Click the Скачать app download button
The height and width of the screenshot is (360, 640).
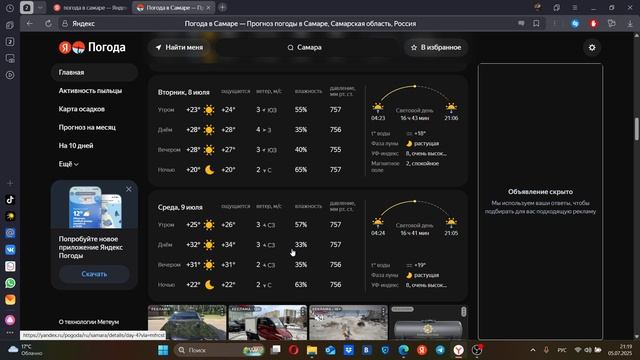point(94,274)
